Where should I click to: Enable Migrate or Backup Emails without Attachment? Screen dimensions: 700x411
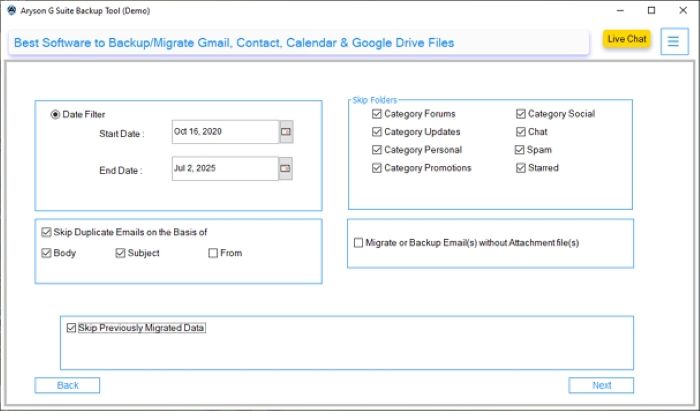pyautogui.click(x=358, y=243)
